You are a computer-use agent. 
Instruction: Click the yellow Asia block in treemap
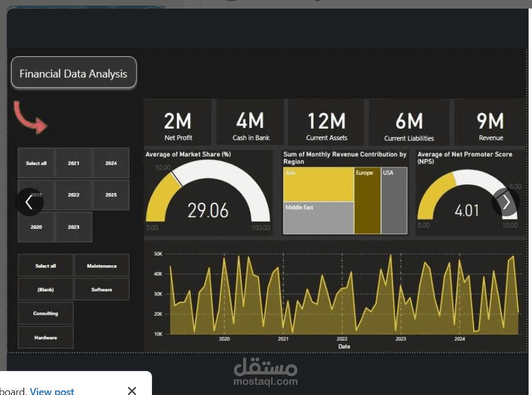click(x=319, y=184)
